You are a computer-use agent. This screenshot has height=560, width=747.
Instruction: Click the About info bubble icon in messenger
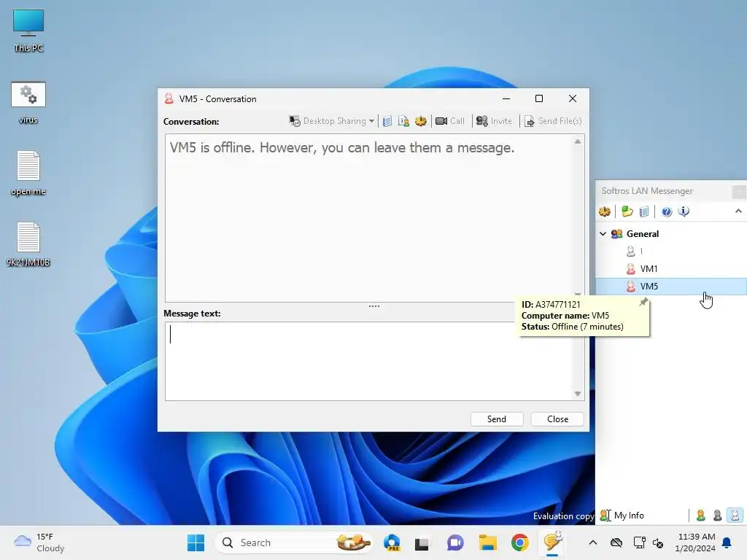tap(684, 211)
